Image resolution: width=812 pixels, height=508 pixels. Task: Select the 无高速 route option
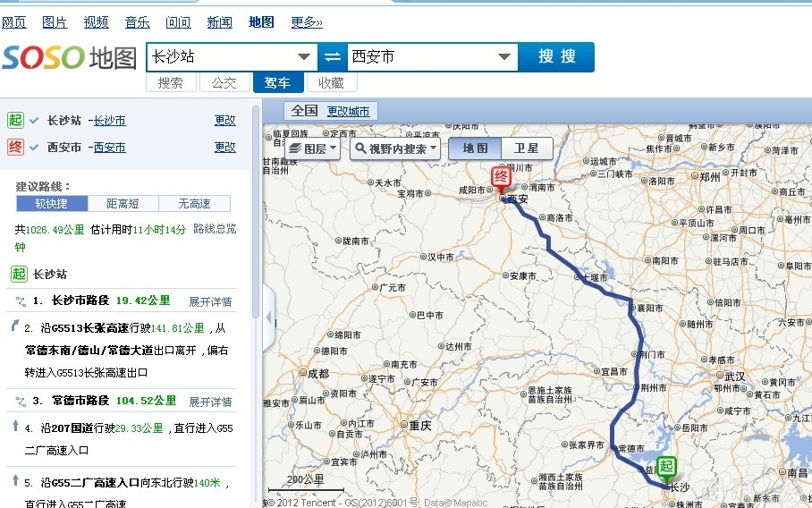click(x=195, y=204)
